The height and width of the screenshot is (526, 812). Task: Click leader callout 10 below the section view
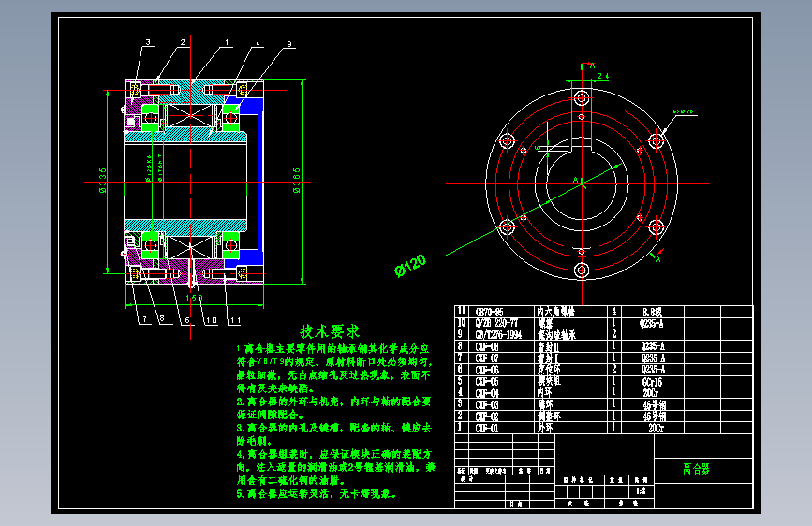pyautogui.click(x=212, y=320)
